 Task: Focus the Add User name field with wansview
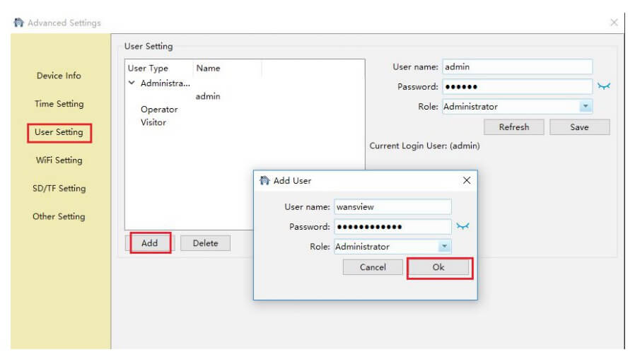(392, 207)
